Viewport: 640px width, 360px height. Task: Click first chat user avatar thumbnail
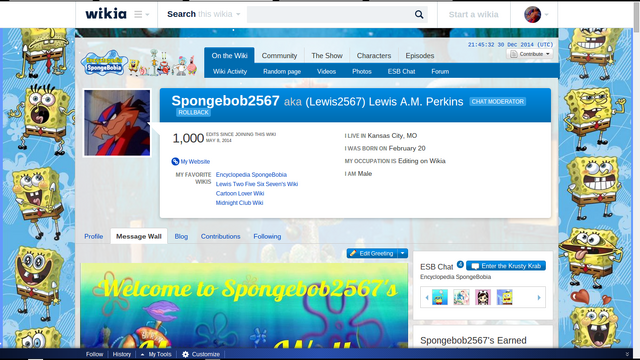click(440, 297)
